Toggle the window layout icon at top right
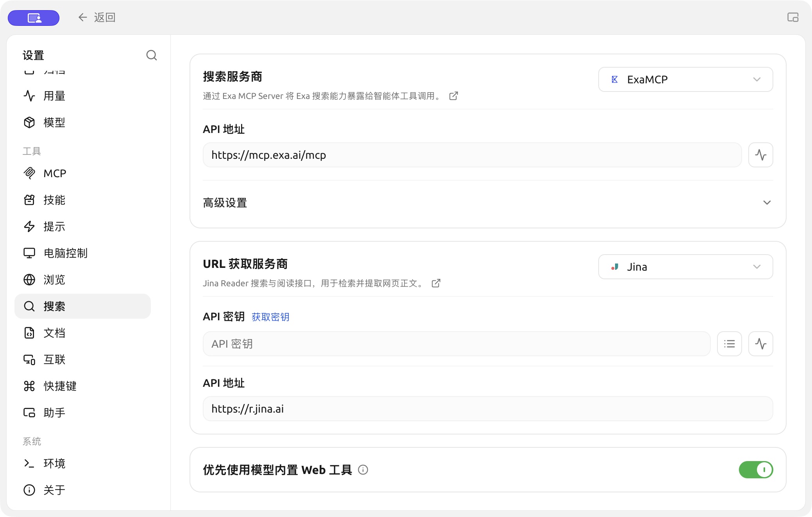This screenshot has height=517, width=812. 793,17
